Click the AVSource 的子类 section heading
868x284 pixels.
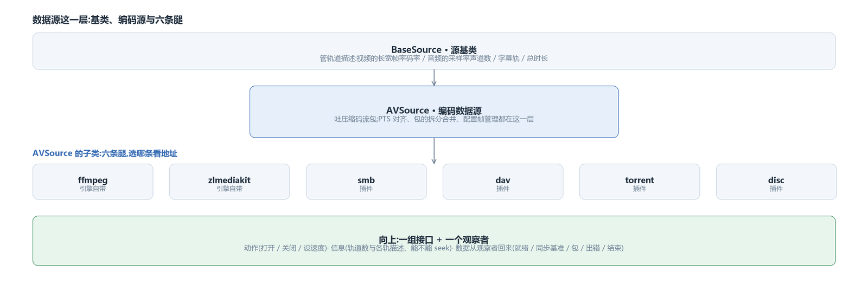point(105,153)
